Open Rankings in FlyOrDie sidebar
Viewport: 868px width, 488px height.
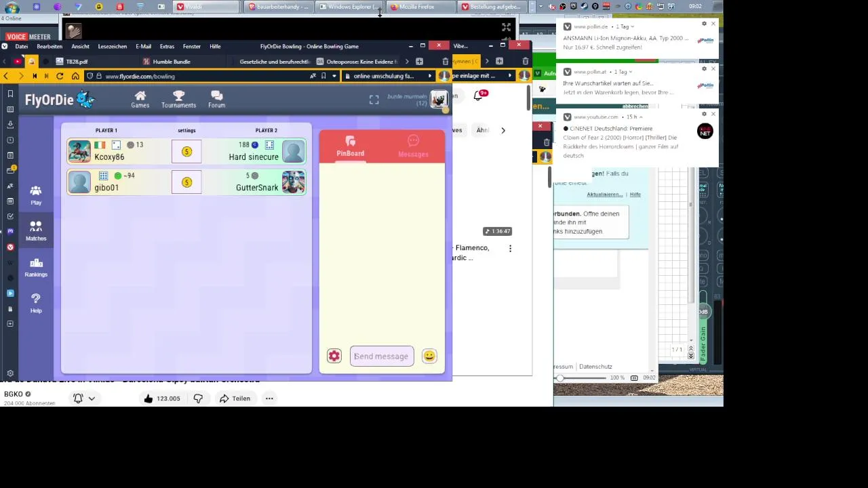point(36,267)
